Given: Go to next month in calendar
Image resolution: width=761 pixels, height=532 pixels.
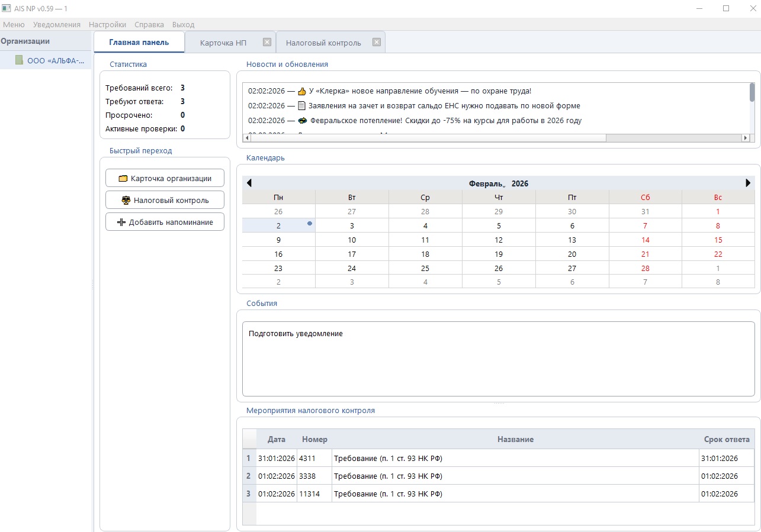Looking at the screenshot, I should (748, 183).
